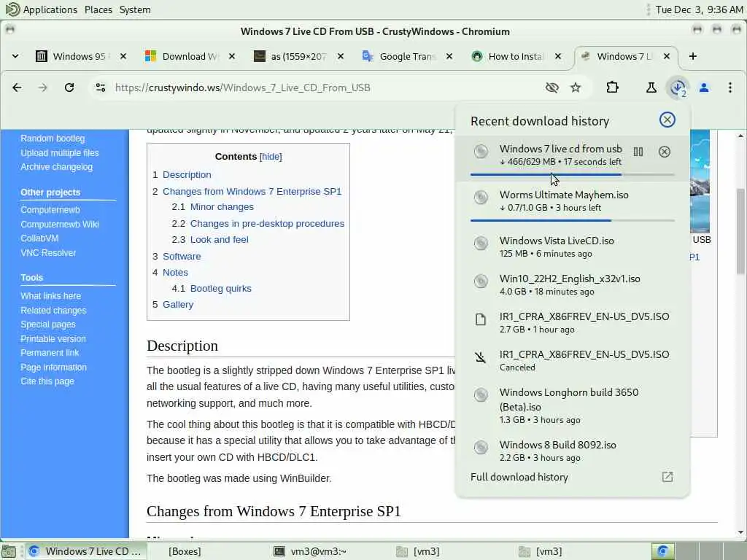The height and width of the screenshot is (560, 747).
Task: Jump to Changes from Windows 7 Enterprise SP1
Action: [252, 192]
